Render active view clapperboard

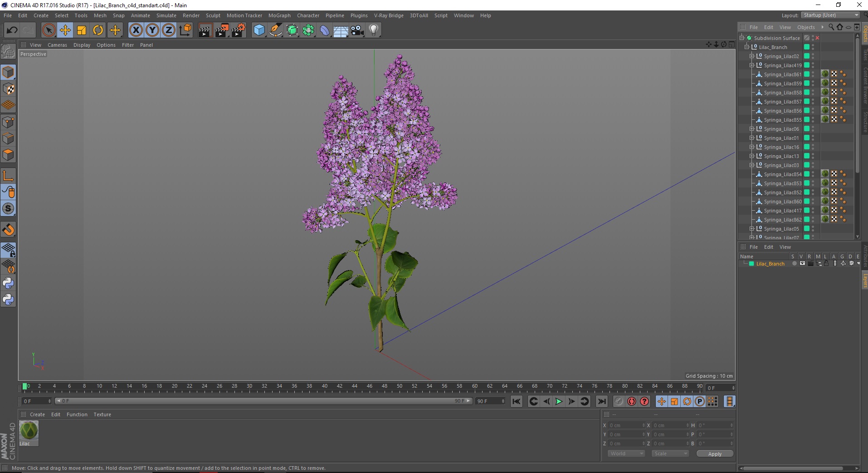tap(205, 30)
